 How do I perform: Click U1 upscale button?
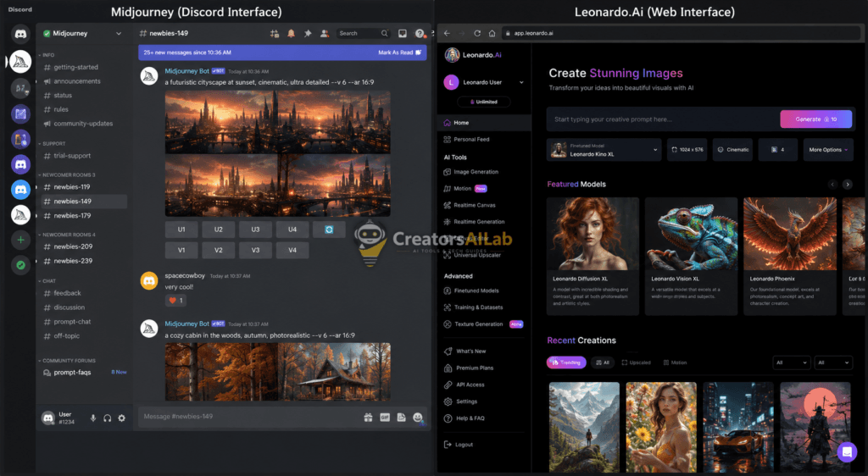(181, 230)
